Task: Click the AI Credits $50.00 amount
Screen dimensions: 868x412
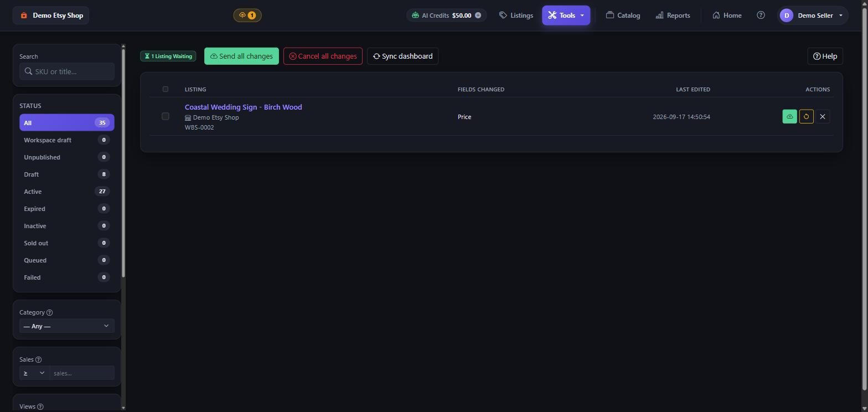Action: click(x=462, y=16)
